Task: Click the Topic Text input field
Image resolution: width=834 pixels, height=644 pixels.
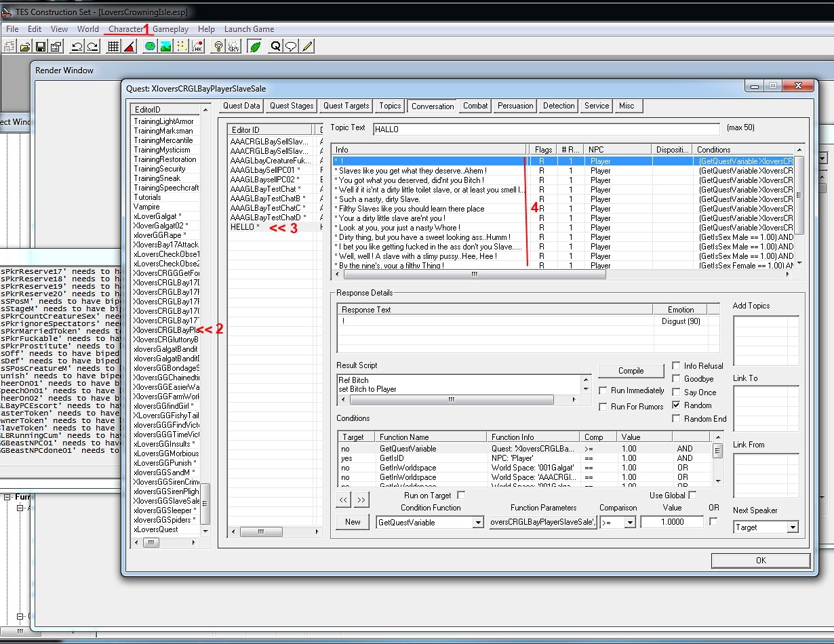Action: pos(546,129)
